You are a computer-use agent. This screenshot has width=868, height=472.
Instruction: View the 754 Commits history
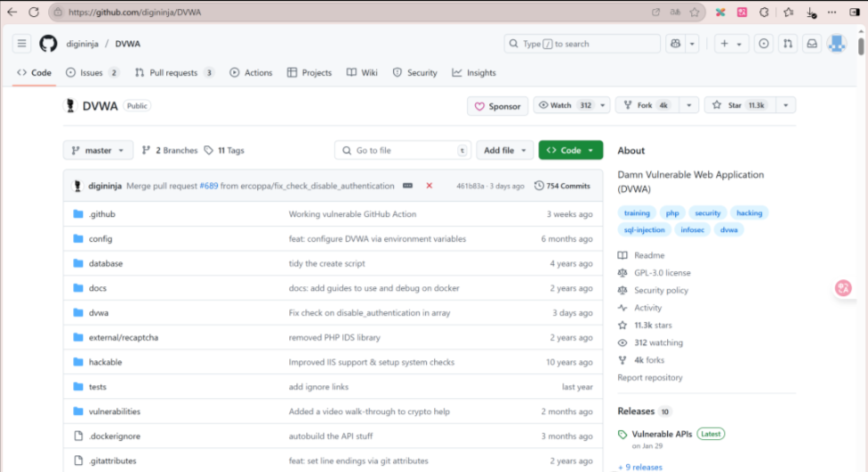click(x=563, y=186)
